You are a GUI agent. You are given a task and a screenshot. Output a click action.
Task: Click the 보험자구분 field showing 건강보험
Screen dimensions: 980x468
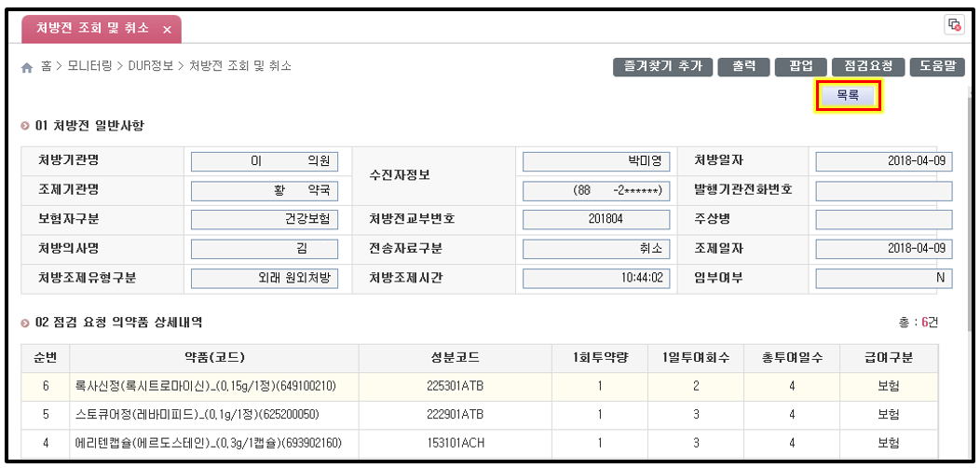tap(264, 220)
